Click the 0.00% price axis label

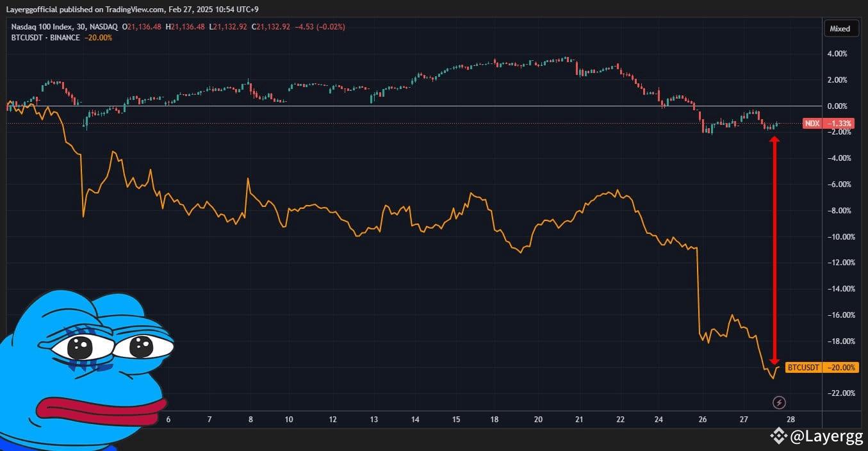coord(837,106)
